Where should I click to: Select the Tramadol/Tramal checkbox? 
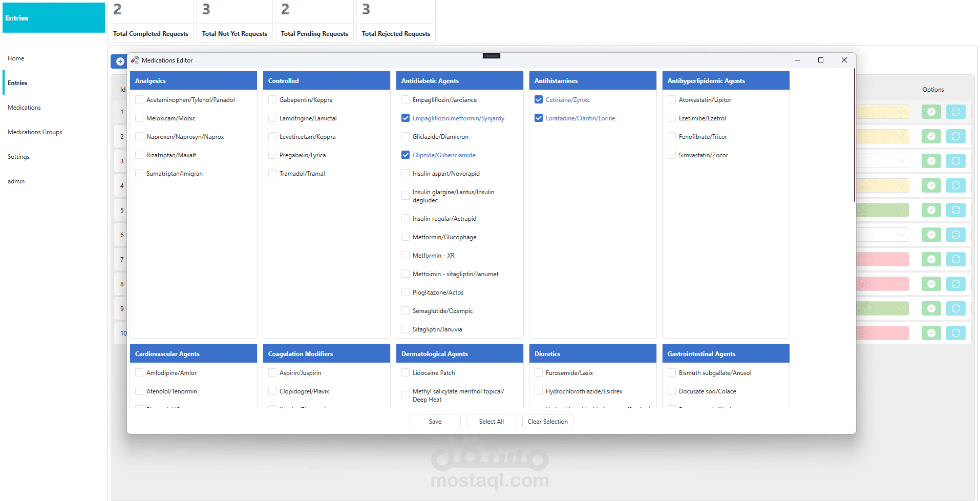pos(272,174)
